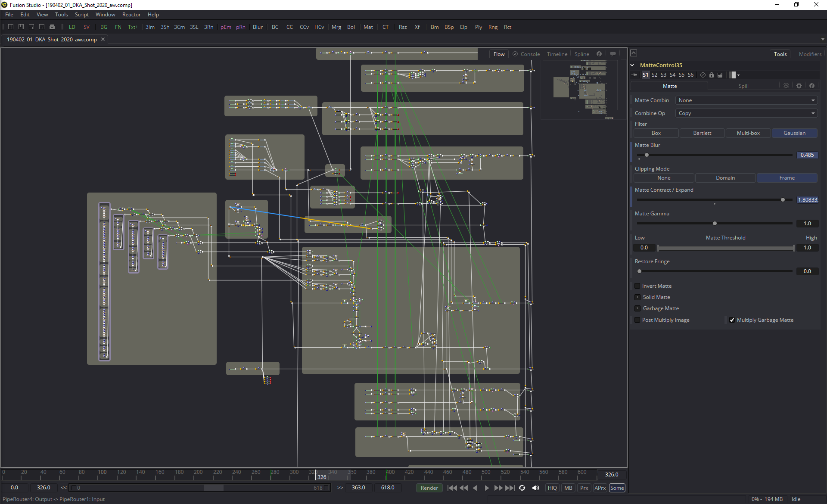Click the Merge (Mrg) toolbar tool
This screenshot has height=504, width=827.
pyautogui.click(x=336, y=27)
